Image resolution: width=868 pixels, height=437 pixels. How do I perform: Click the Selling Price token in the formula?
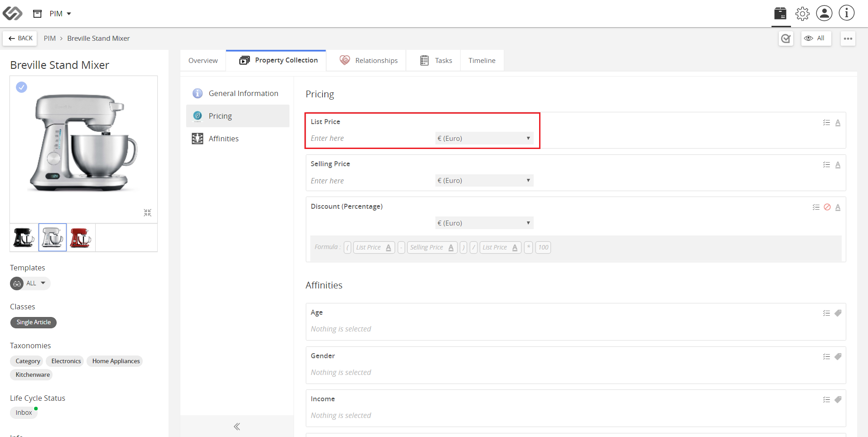[x=432, y=248]
